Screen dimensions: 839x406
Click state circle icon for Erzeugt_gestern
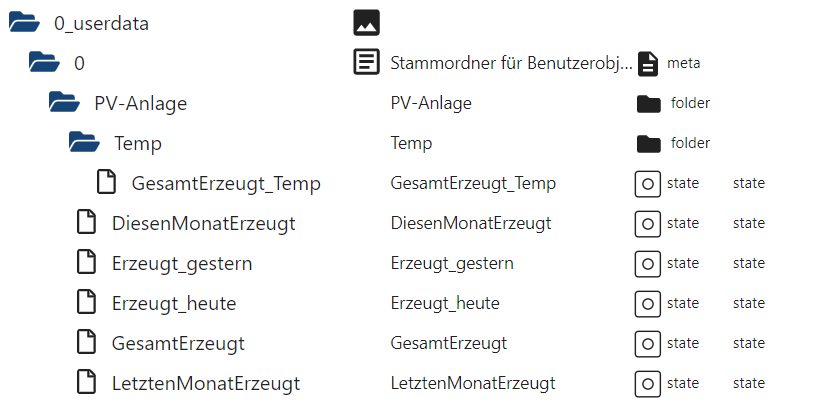[647, 264]
